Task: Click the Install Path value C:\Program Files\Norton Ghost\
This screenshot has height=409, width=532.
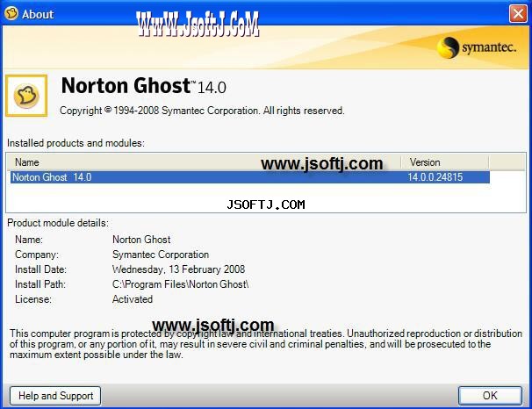Action: (181, 284)
